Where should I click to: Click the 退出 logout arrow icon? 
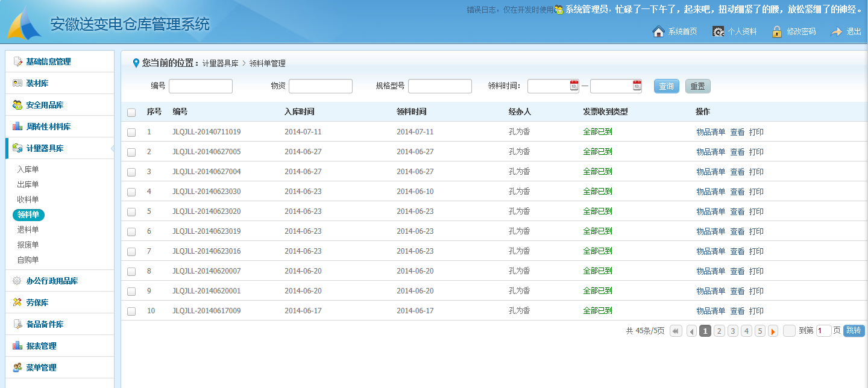pyautogui.click(x=838, y=32)
